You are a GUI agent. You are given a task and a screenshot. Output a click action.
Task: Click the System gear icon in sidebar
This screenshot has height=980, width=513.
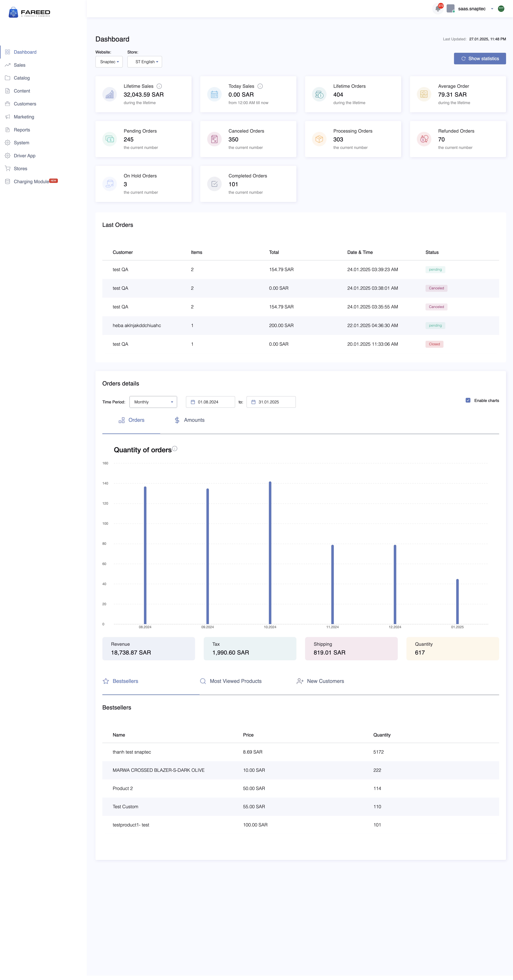click(x=8, y=143)
